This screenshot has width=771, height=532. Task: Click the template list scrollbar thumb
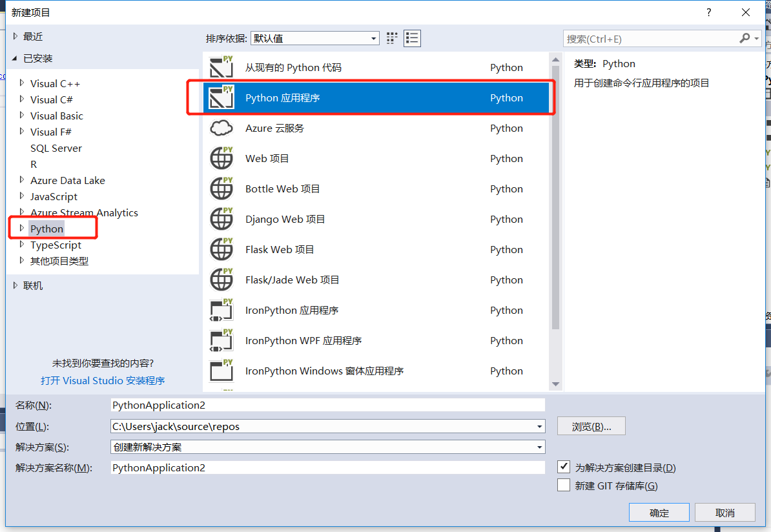pyautogui.click(x=555, y=197)
